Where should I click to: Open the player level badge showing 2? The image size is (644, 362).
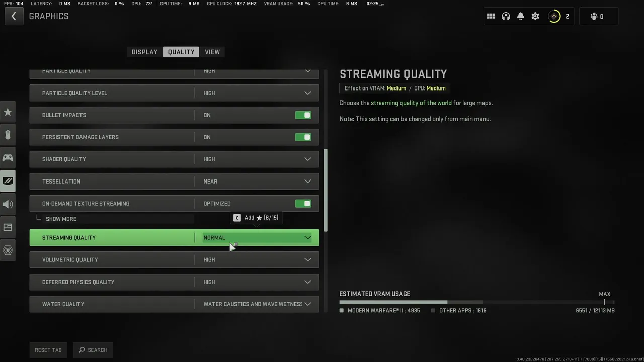coord(559,16)
